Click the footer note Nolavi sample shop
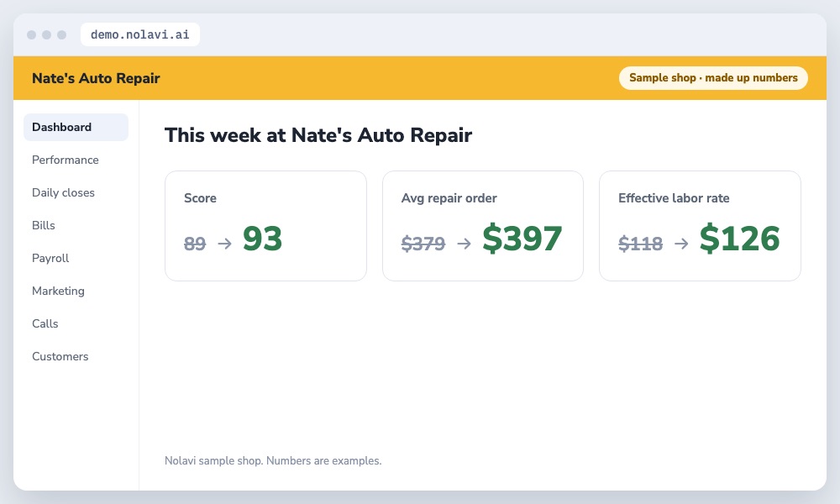 [x=273, y=460]
